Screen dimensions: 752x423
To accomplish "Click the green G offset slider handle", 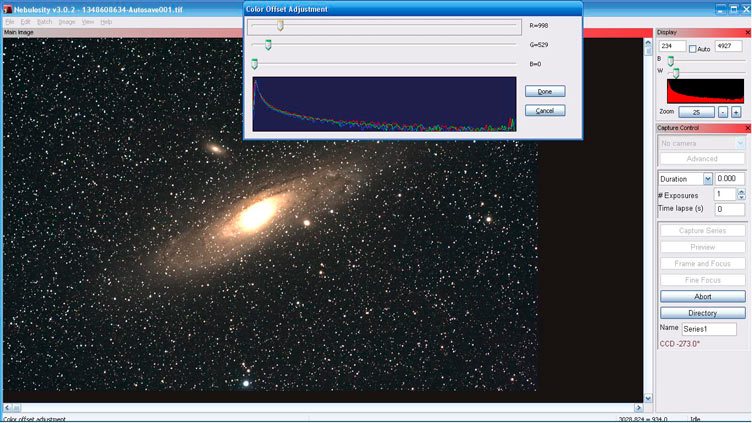I will pos(268,45).
